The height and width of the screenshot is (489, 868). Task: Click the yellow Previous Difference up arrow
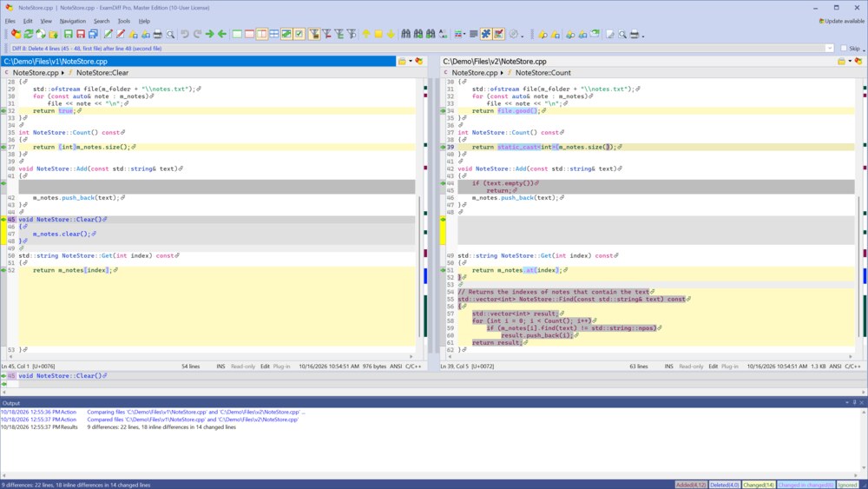pyautogui.click(x=366, y=35)
